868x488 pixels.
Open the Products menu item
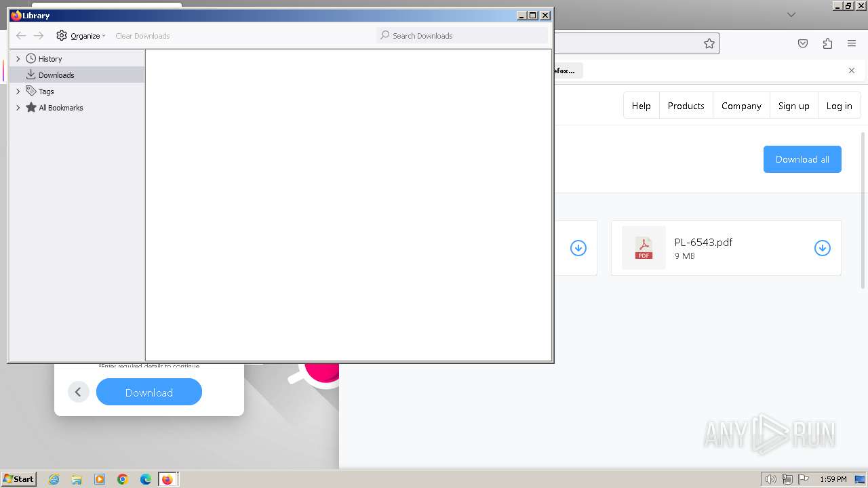(686, 106)
